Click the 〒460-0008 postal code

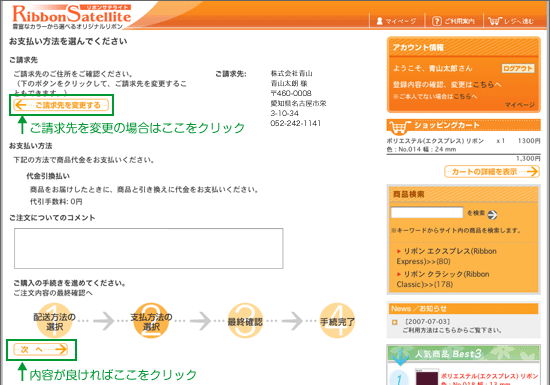(291, 93)
